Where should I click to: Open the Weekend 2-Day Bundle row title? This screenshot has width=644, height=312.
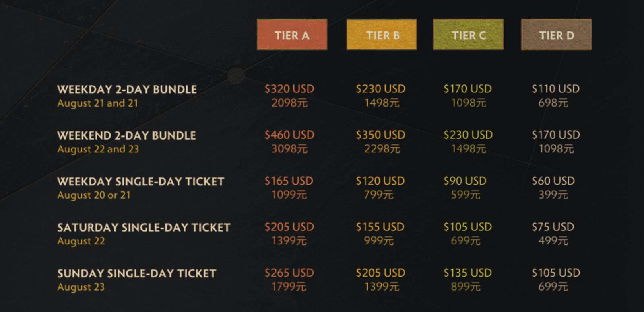[x=126, y=135]
